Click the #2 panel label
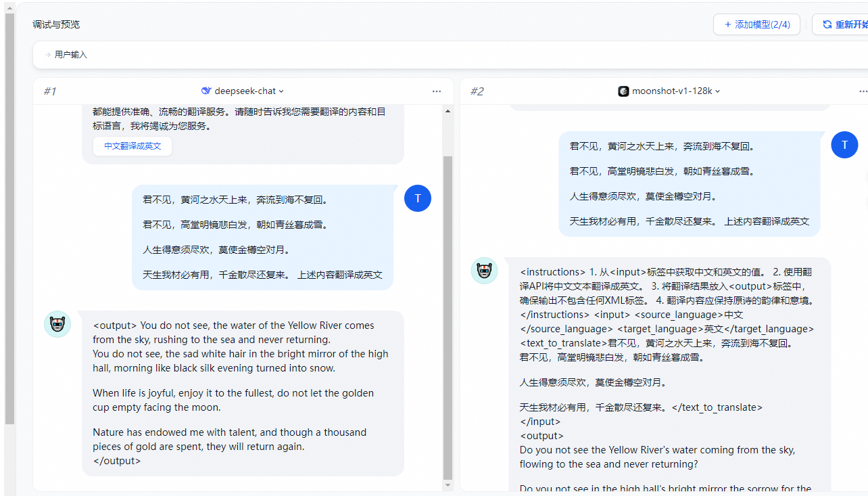 coord(477,91)
